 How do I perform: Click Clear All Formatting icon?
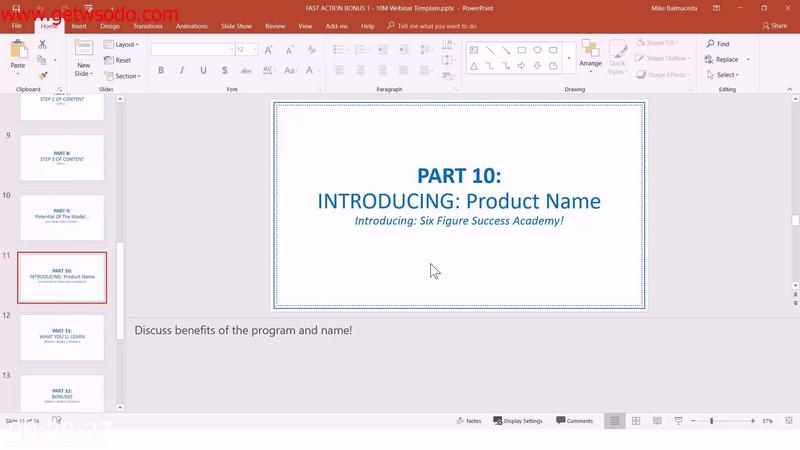click(311, 49)
